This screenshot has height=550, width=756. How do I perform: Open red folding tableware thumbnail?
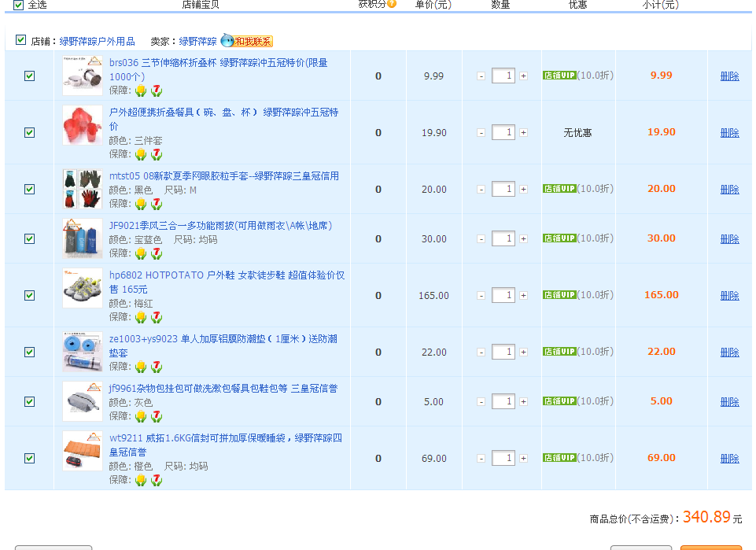coord(83,125)
